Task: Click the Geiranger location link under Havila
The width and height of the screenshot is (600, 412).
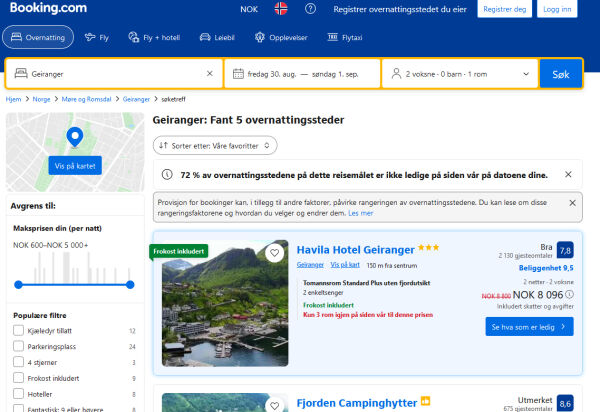Action: [x=310, y=265]
